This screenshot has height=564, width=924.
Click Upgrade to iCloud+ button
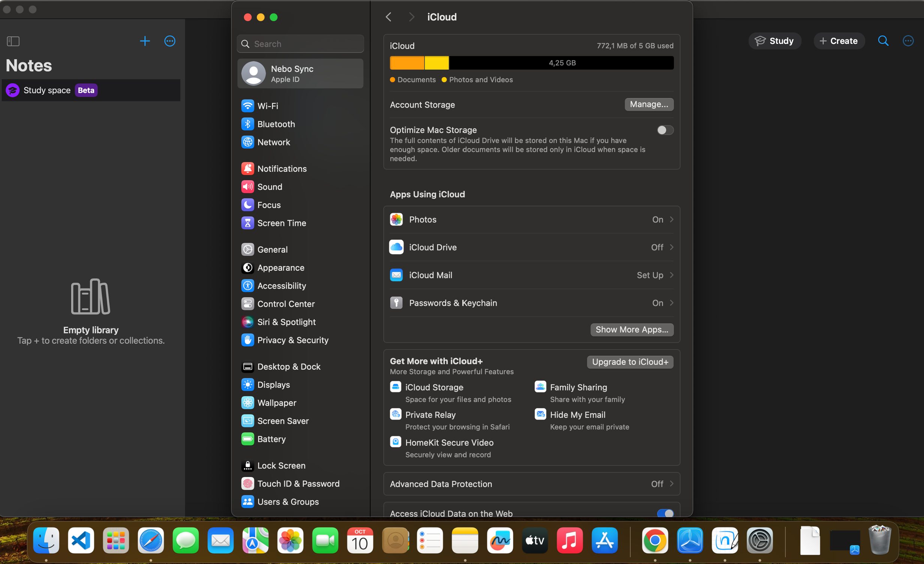[x=629, y=362]
